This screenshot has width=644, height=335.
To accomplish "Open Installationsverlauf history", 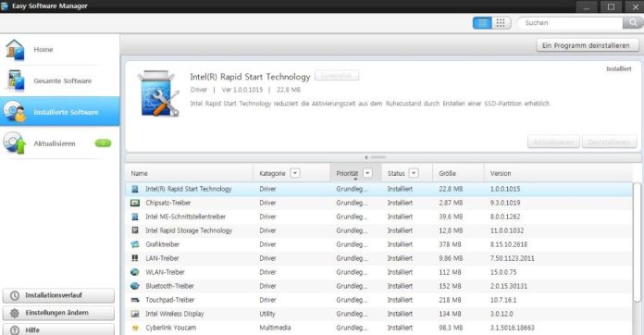I will click(58, 295).
